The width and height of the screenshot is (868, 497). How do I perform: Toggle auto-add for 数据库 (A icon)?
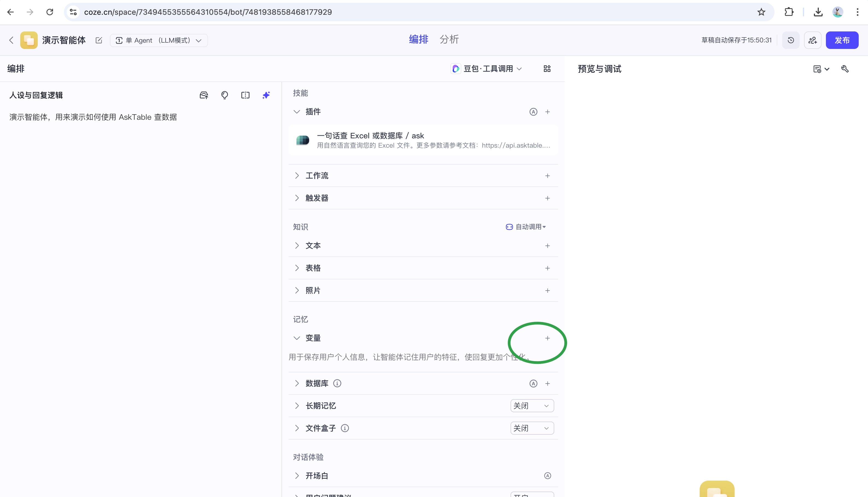(x=533, y=383)
